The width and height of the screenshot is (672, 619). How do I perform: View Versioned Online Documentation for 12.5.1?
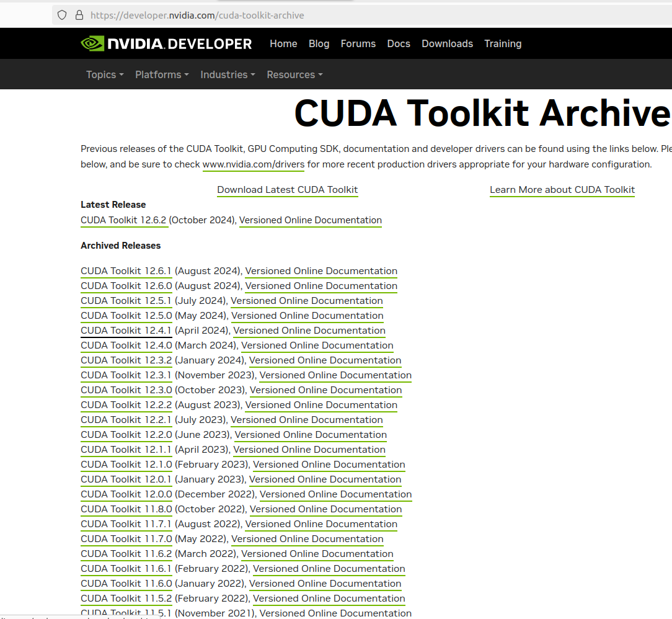pos(306,301)
